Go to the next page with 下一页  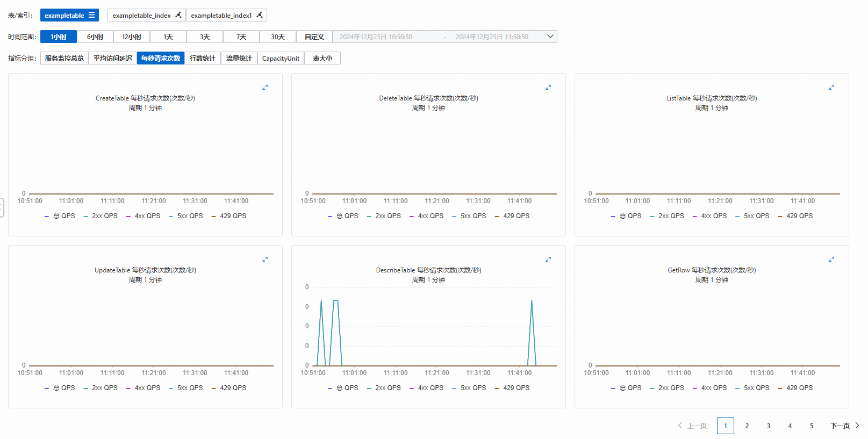pyautogui.click(x=845, y=426)
